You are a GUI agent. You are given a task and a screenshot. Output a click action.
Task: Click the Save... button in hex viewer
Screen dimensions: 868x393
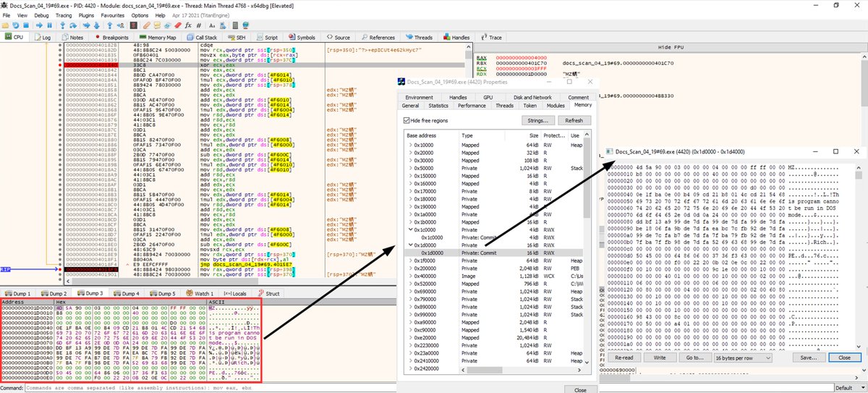808,358
